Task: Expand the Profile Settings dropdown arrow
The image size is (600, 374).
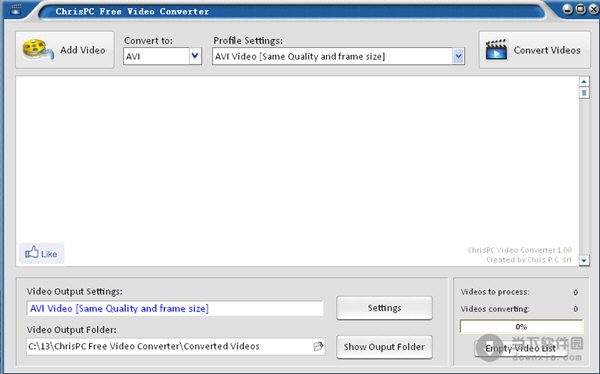Action: click(458, 56)
